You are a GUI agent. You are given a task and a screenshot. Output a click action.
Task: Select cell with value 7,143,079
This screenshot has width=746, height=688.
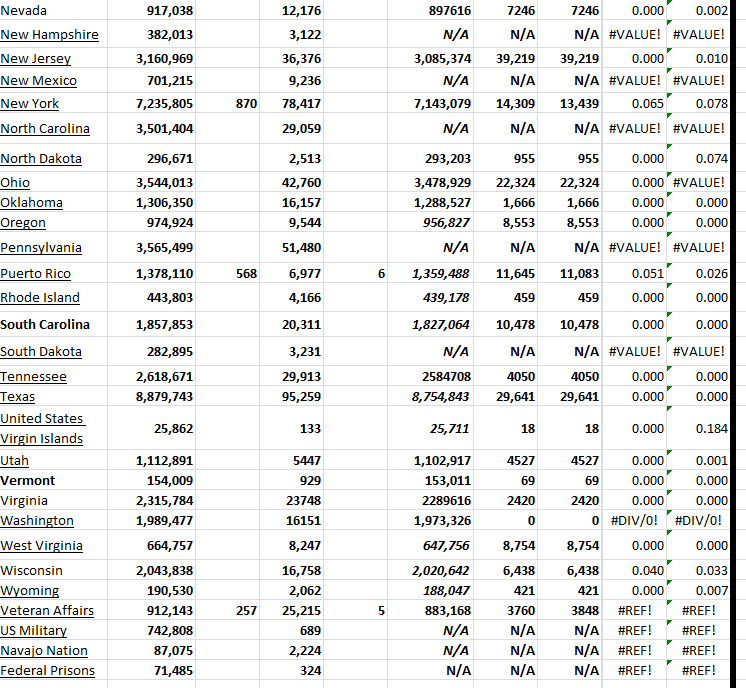(431, 104)
